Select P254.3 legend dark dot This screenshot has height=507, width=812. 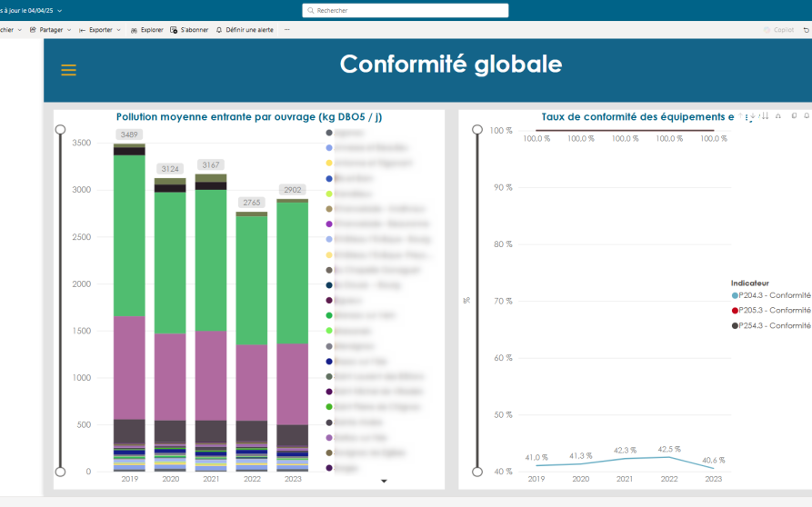[735, 326]
